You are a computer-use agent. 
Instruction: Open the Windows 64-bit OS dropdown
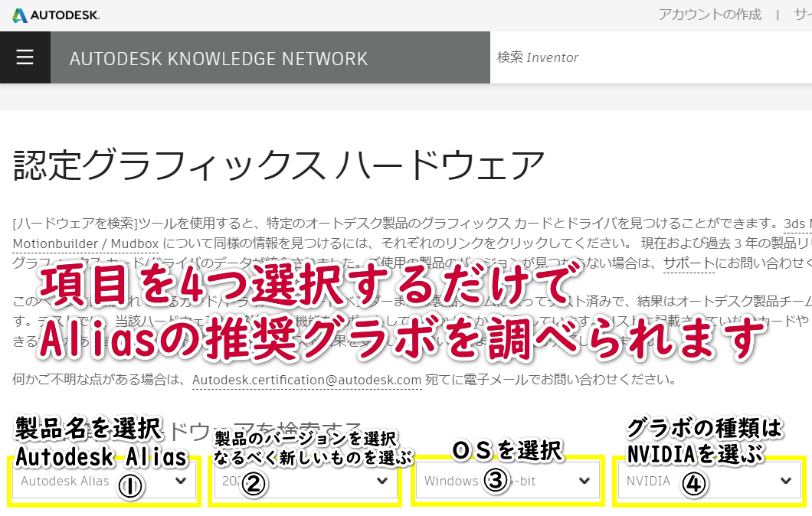[507, 481]
